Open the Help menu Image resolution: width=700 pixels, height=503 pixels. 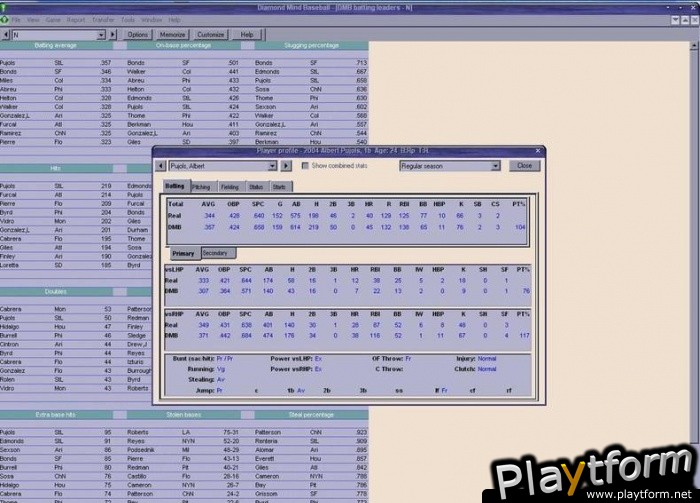(x=175, y=20)
